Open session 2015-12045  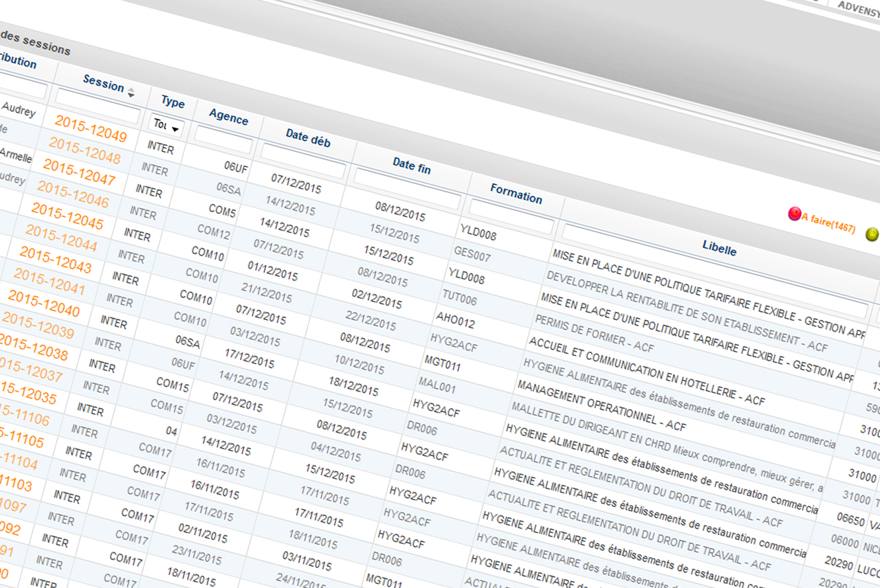67,216
